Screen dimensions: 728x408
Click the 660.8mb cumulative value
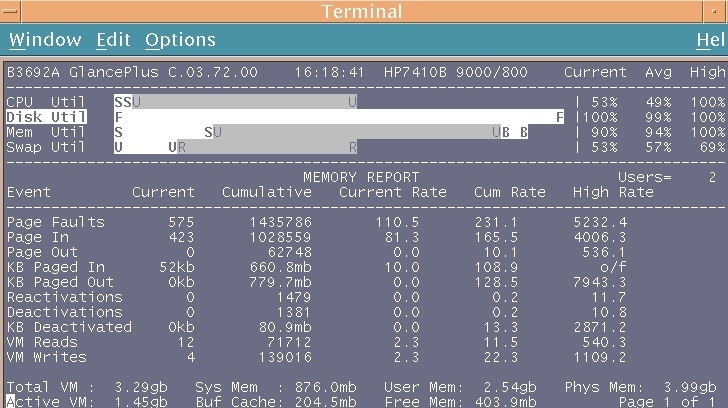pyautogui.click(x=280, y=267)
